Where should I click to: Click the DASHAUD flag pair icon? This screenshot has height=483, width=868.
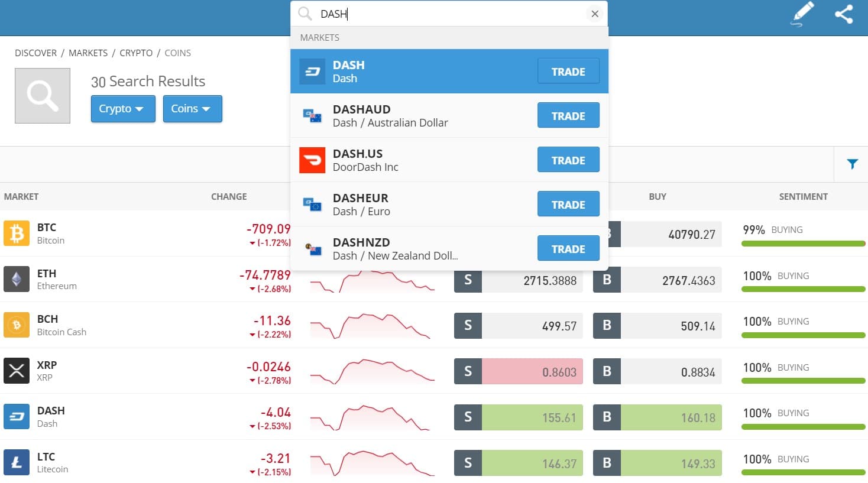(x=312, y=116)
